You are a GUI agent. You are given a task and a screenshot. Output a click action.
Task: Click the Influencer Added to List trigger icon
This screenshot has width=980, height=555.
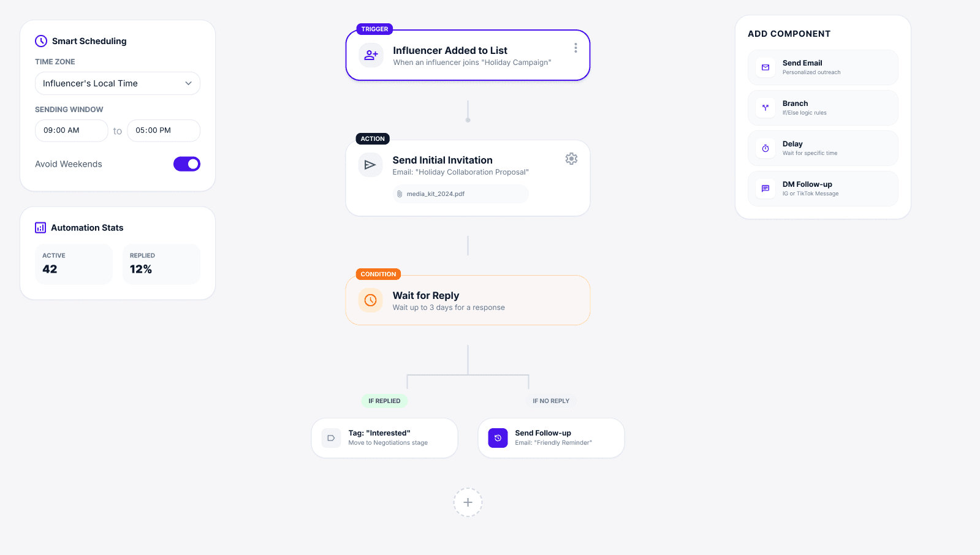[371, 55]
